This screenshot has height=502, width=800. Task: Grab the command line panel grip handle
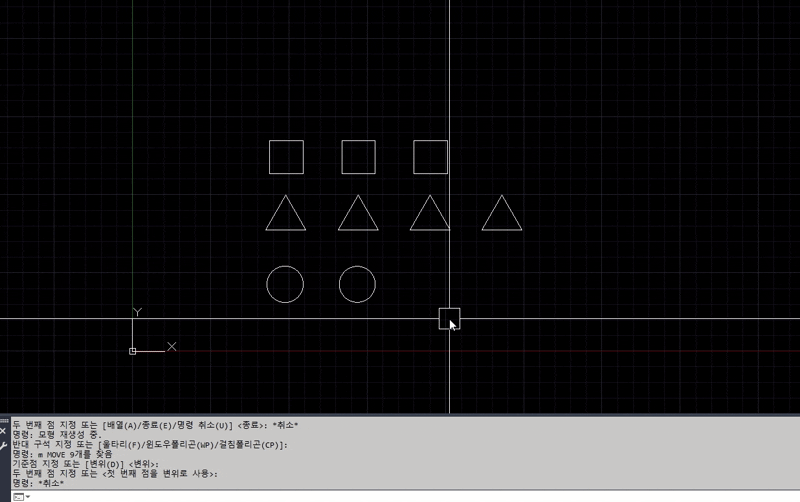pos(4,421)
